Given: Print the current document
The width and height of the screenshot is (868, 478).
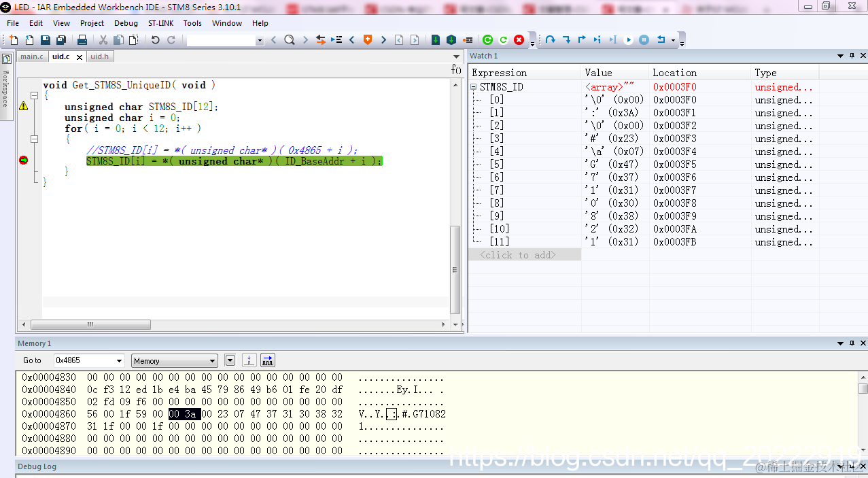Looking at the screenshot, I should point(82,40).
